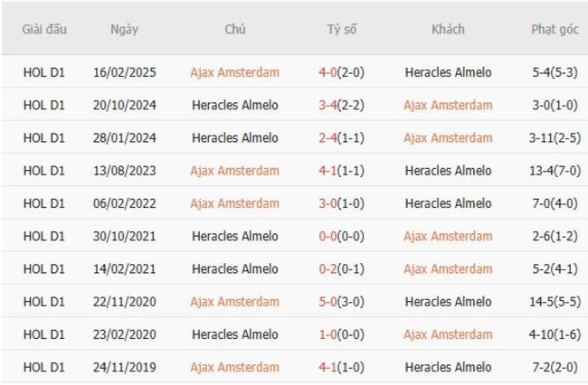Click the Phạt góc column header

click(x=555, y=29)
